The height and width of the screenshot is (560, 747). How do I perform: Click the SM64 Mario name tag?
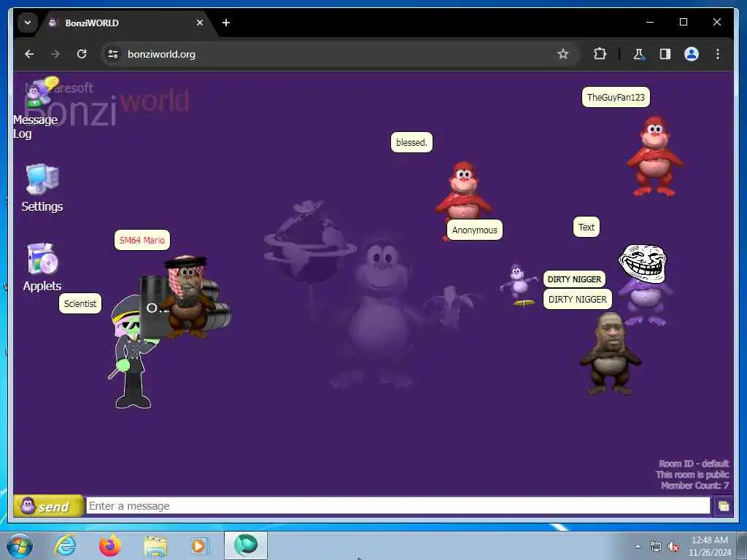point(142,240)
